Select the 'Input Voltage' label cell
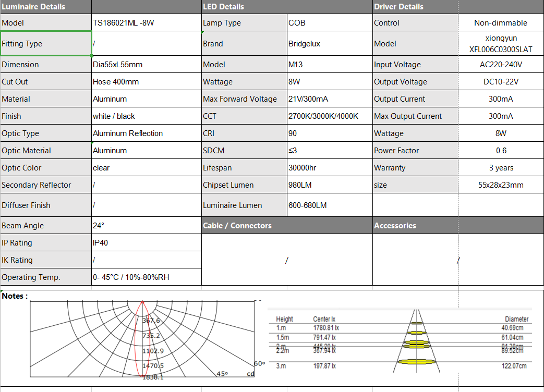The width and height of the screenshot is (544, 392). (x=415, y=65)
